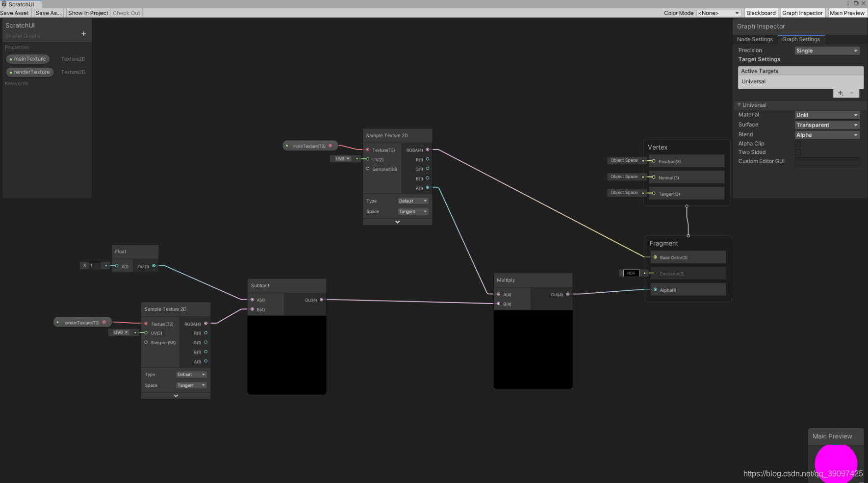Click the Show In Project button
868x483 pixels.
[x=88, y=13]
